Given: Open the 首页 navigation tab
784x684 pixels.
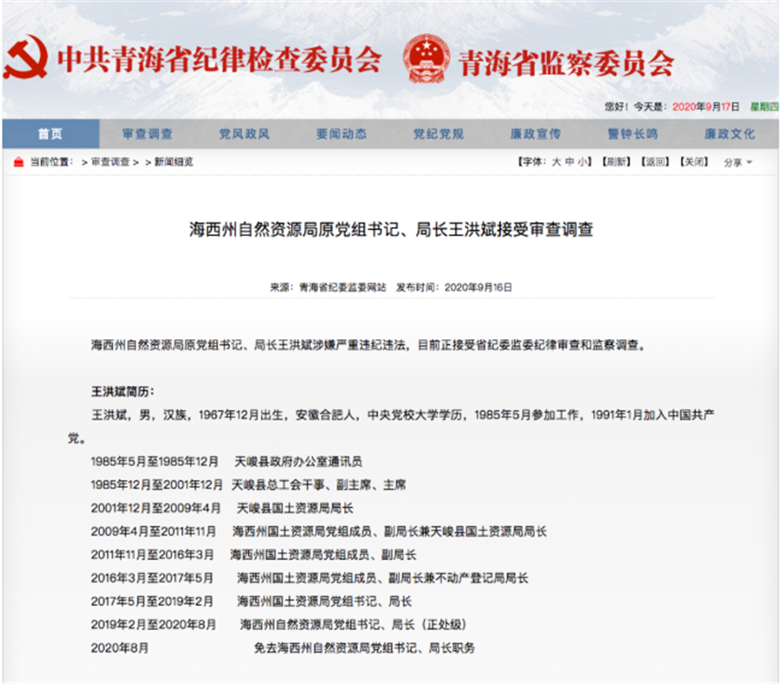Looking at the screenshot, I should pyautogui.click(x=50, y=134).
